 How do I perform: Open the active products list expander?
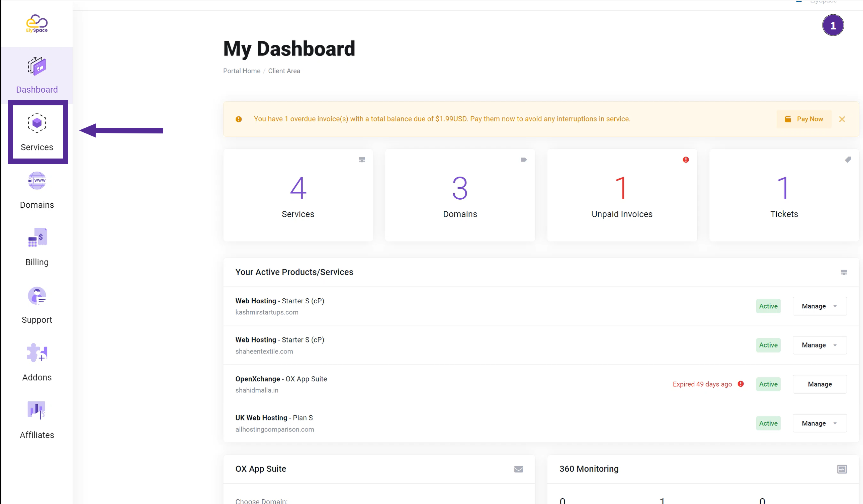[844, 272]
